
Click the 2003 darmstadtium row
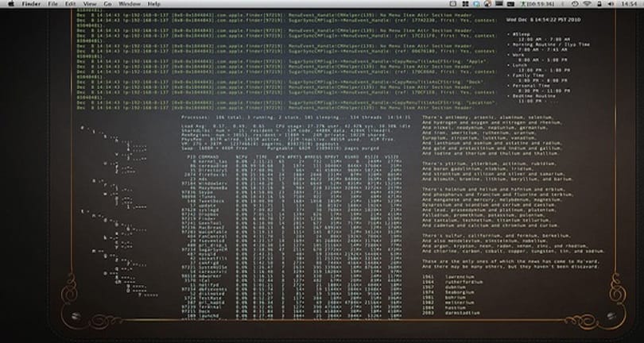[451, 313]
